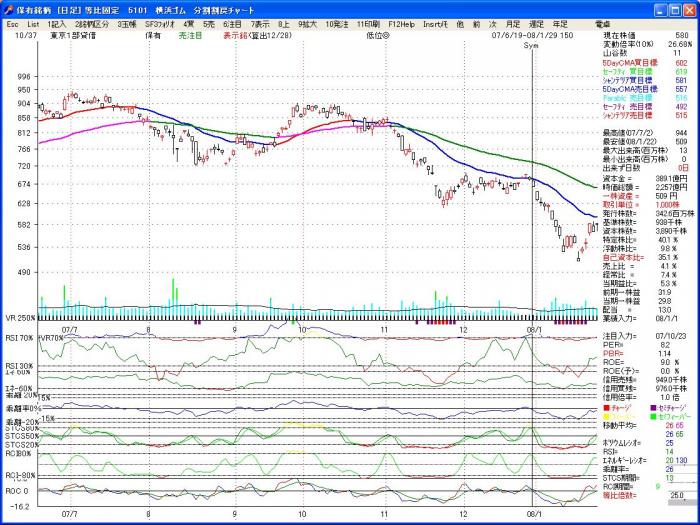Click the 4買 buy button
This screenshot has height=525, width=700.
(x=188, y=22)
